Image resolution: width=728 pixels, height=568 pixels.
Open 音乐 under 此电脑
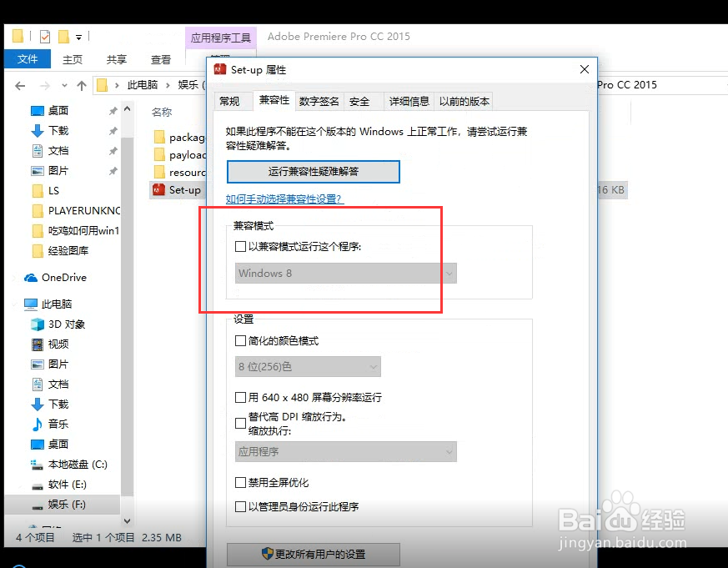tap(50, 424)
